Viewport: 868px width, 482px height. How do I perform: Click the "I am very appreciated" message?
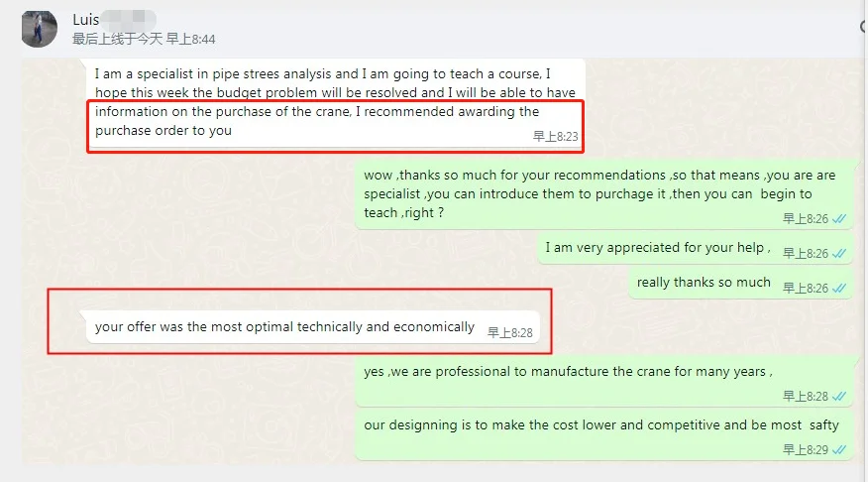coord(657,248)
